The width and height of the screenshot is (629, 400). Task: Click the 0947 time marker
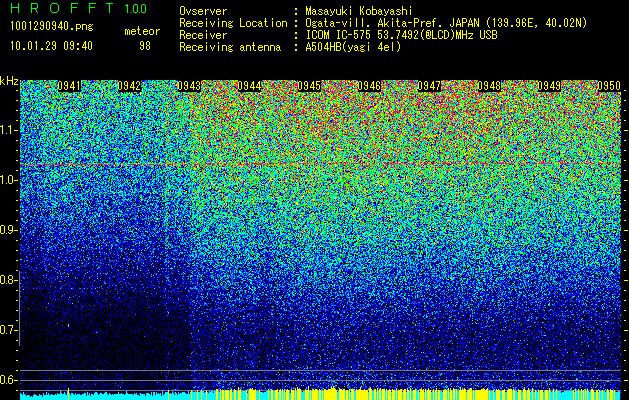(x=429, y=86)
